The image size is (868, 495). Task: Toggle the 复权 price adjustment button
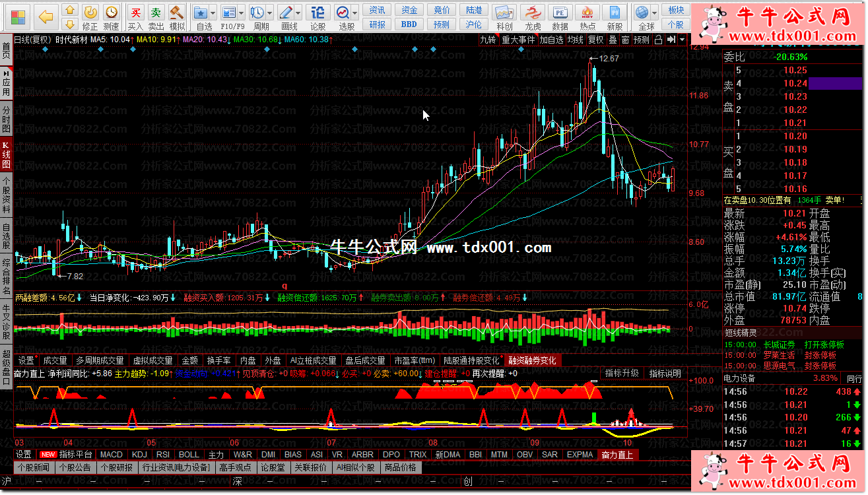click(596, 40)
